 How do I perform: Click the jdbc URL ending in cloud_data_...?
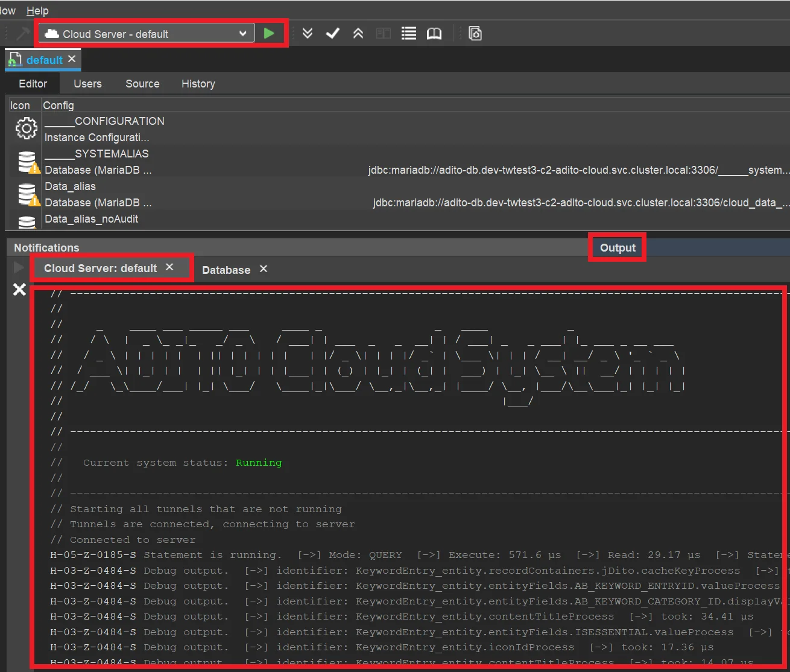click(581, 203)
